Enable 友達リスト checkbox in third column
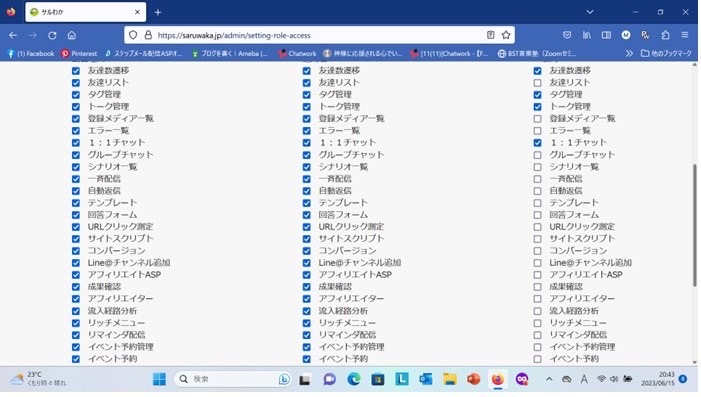The image size is (701, 397). (x=537, y=83)
